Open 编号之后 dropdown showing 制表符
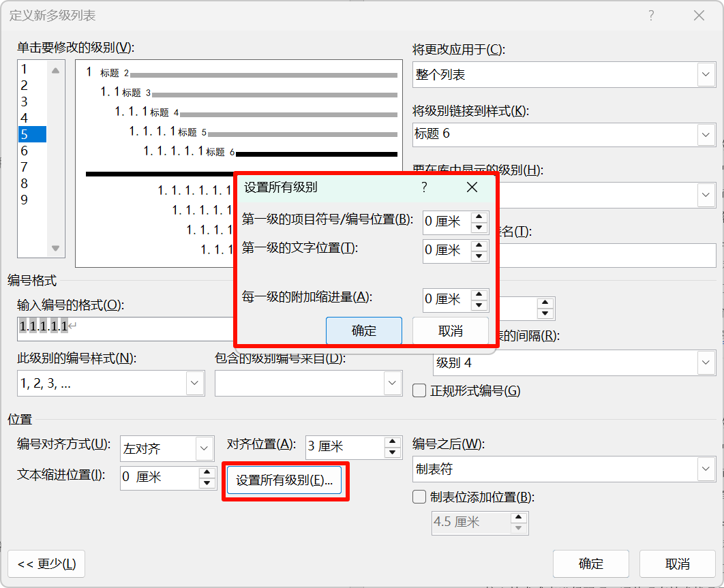The width and height of the screenshot is (724, 588). pyautogui.click(x=706, y=469)
